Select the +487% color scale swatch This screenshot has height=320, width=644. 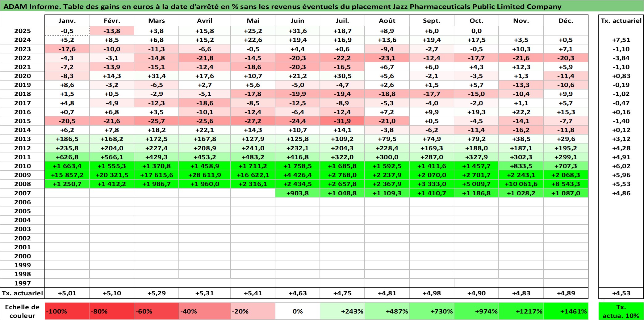[x=387, y=311]
